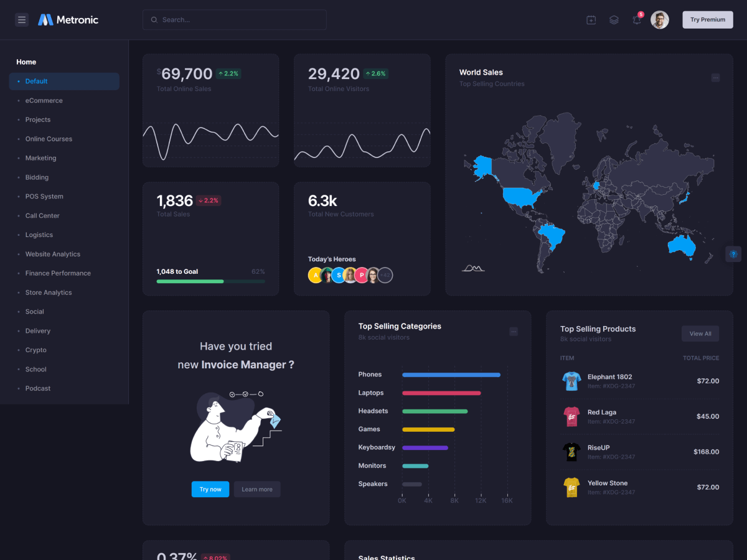Open the user profile avatar
Screen dimensions: 747x560
(659, 20)
